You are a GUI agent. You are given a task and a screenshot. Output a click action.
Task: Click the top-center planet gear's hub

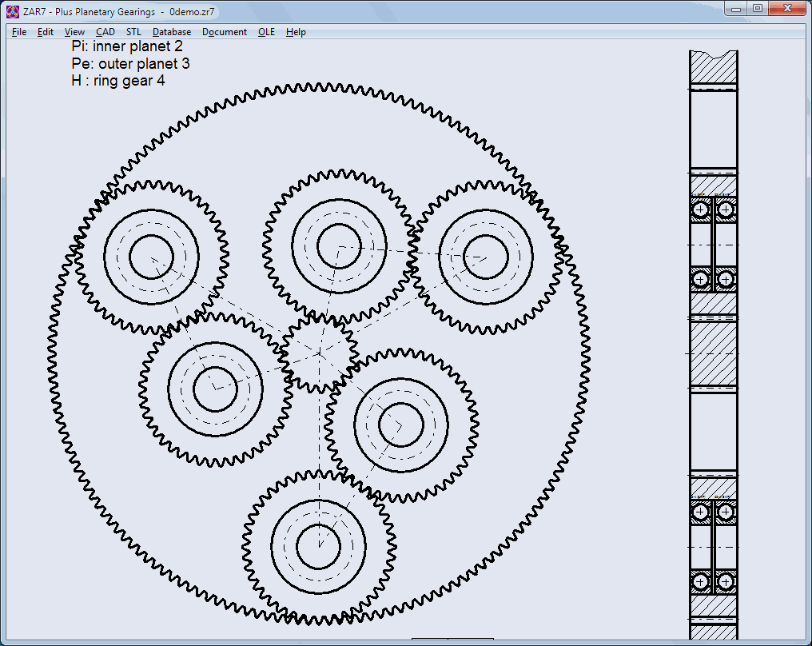click(x=338, y=247)
